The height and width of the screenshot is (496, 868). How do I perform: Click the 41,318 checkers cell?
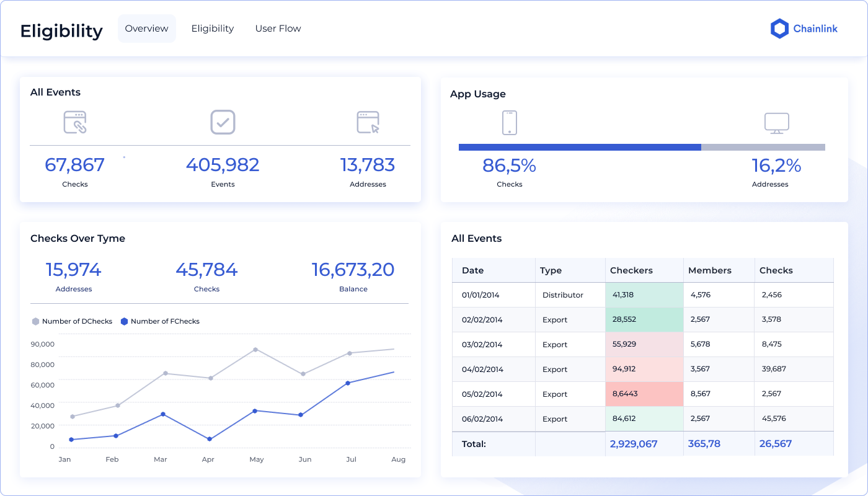tap(644, 295)
